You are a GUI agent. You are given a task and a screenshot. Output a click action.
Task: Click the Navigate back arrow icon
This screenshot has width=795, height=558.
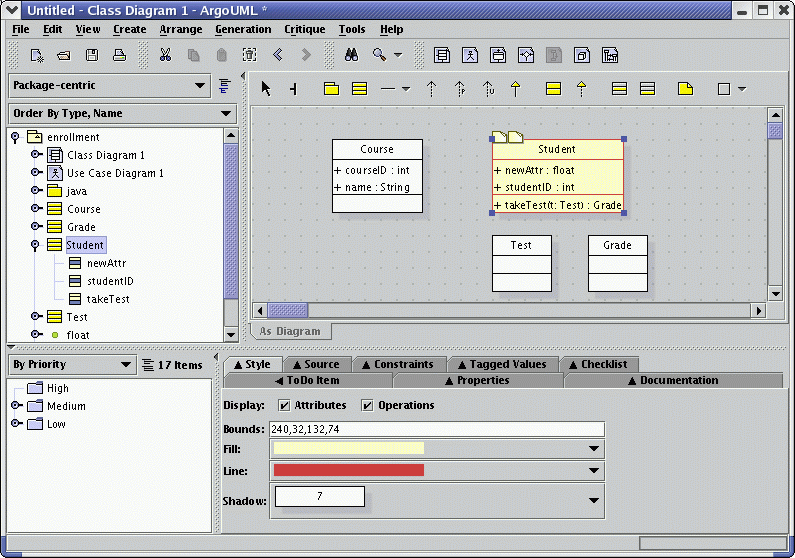(x=277, y=55)
